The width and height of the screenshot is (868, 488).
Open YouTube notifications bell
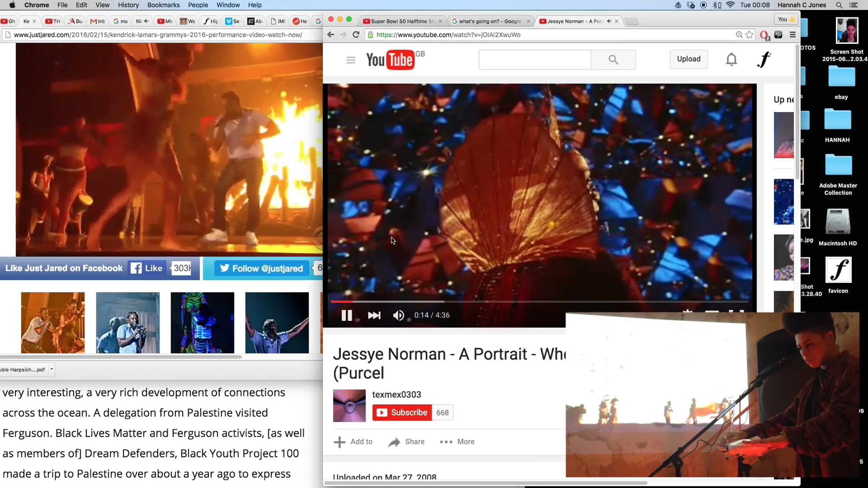[x=731, y=59]
